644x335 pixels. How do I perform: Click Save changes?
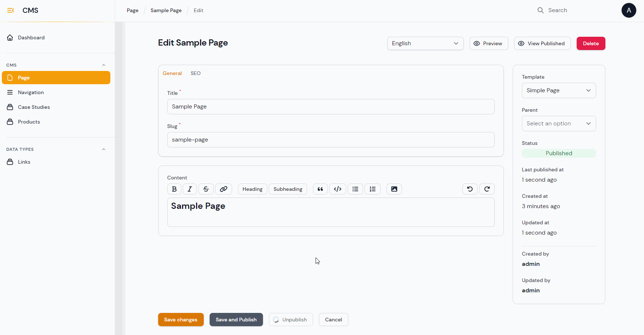click(181, 320)
